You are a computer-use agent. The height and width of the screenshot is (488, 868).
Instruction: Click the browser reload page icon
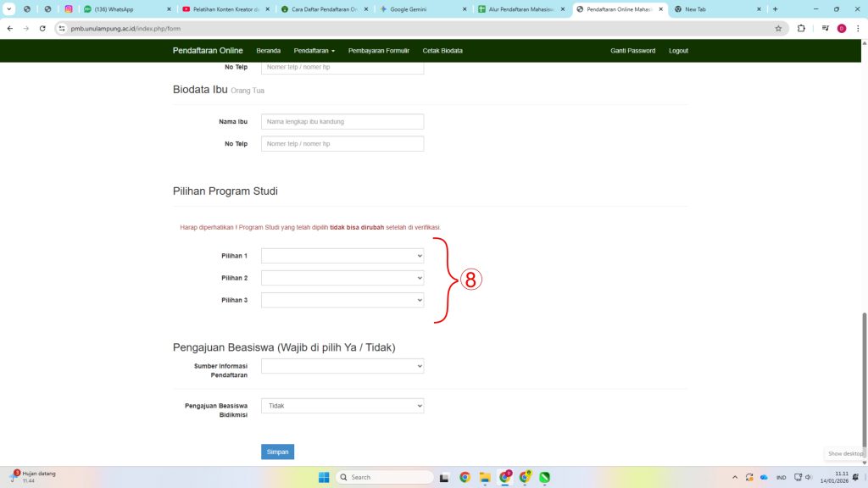(x=42, y=28)
